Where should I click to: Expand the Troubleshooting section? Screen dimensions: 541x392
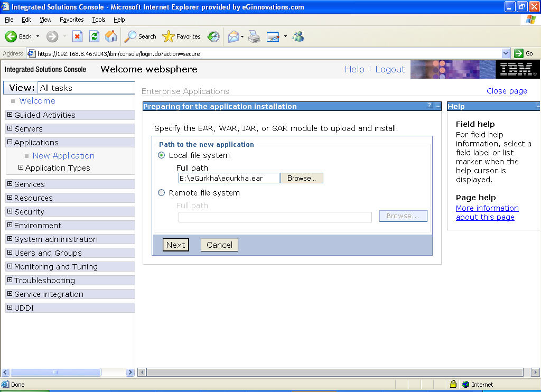click(10, 280)
